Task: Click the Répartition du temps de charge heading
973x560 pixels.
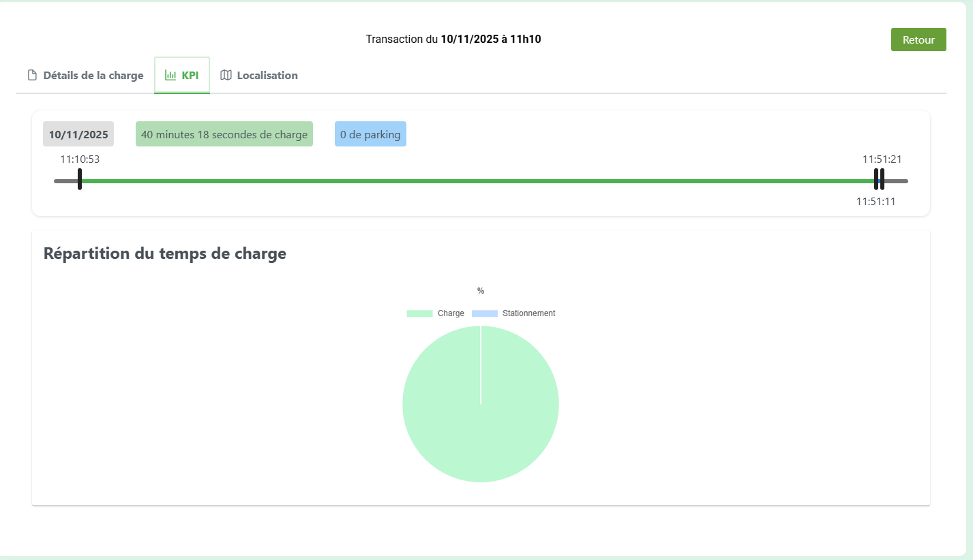Action: click(164, 253)
